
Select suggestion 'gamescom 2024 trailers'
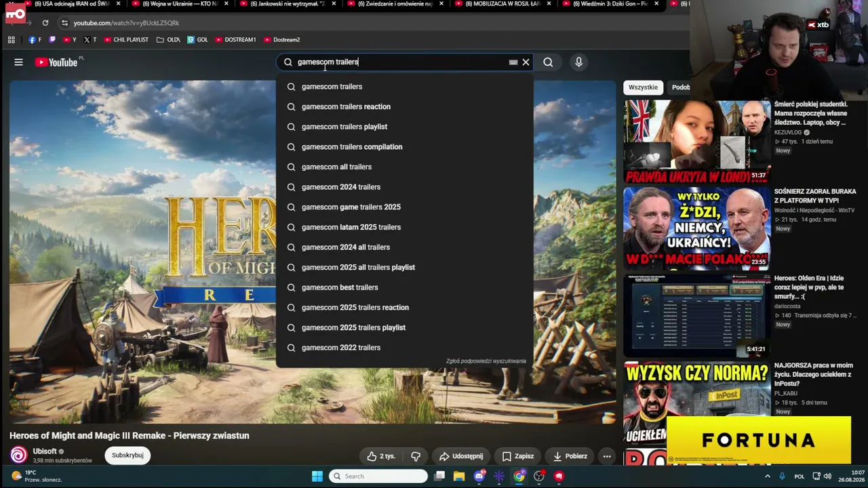pos(405,187)
